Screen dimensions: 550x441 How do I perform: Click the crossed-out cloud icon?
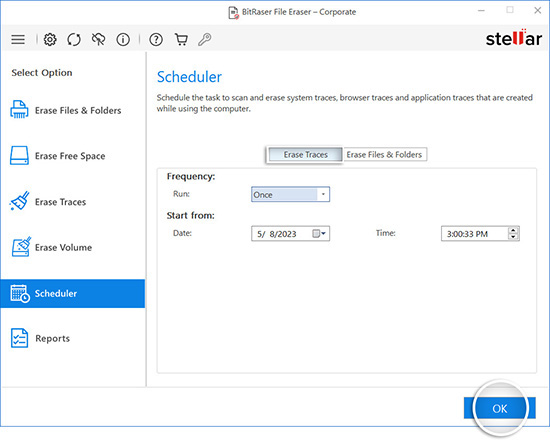pyautogui.click(x=99, y=39)
